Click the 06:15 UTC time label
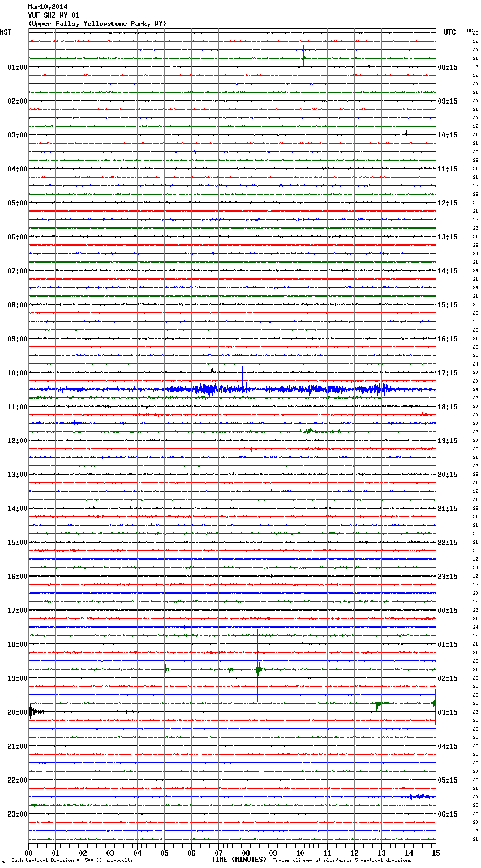 [448, 814]
